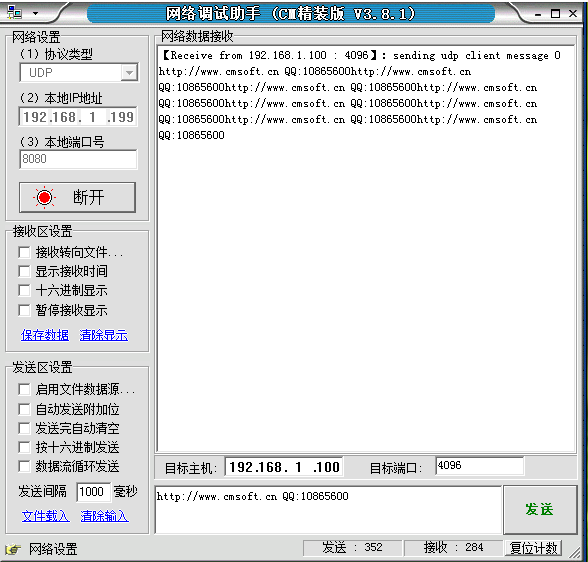Click the red disconnect indicator icon
The width and height of the screenshot is (588, 562).
(45, 197)
